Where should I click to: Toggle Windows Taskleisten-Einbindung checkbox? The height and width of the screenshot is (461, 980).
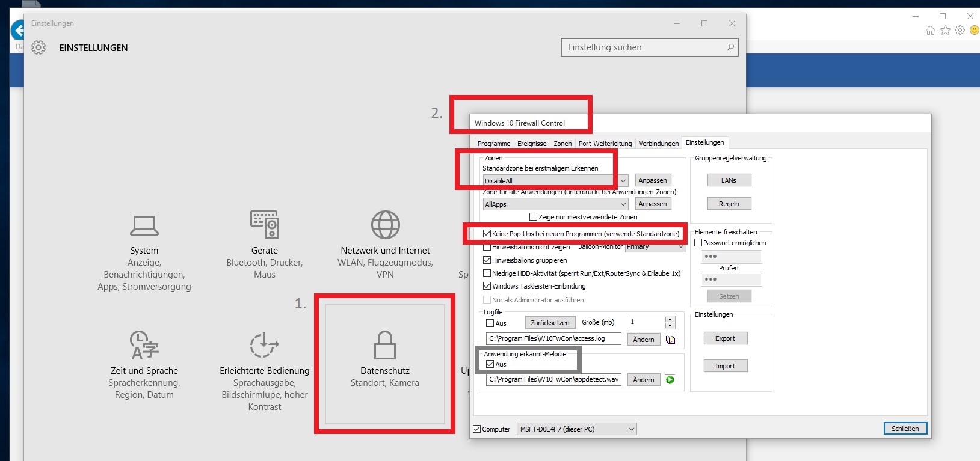click(487, 286)
